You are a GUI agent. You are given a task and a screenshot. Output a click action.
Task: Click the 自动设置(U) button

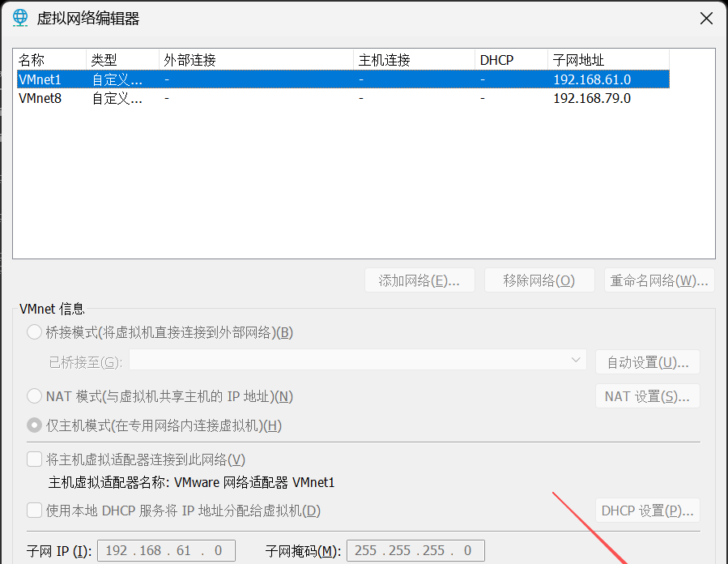647,361
